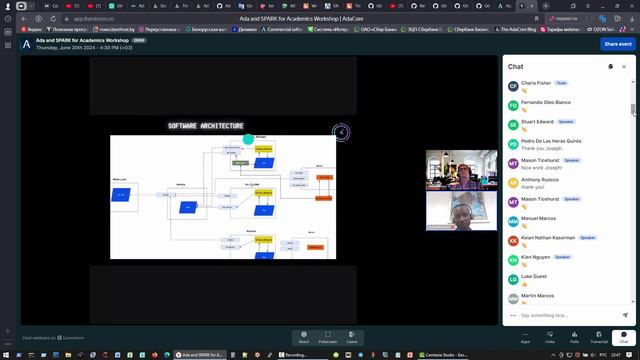Open the Windows Start menu
This screenshot has width=640, height=360.
[x=6, y=355]
